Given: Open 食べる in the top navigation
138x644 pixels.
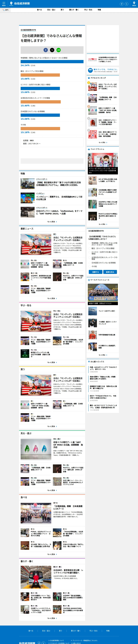Looking at the screenshot, I should [x=39, y=10].
